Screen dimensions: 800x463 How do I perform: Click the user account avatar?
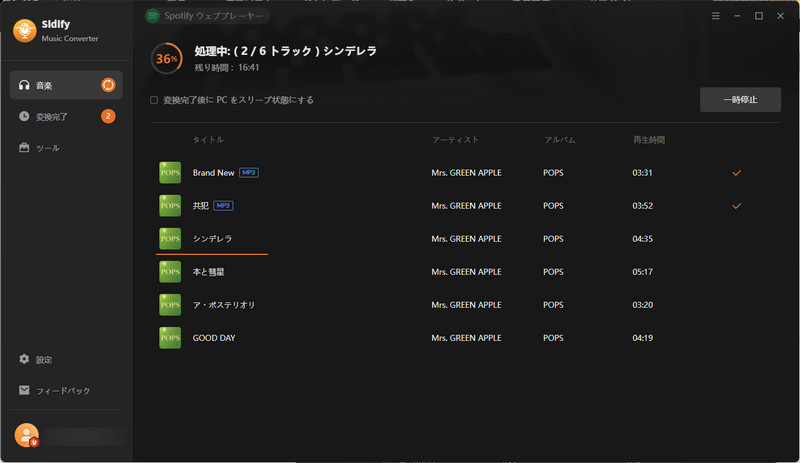click(x=27, y=435)
